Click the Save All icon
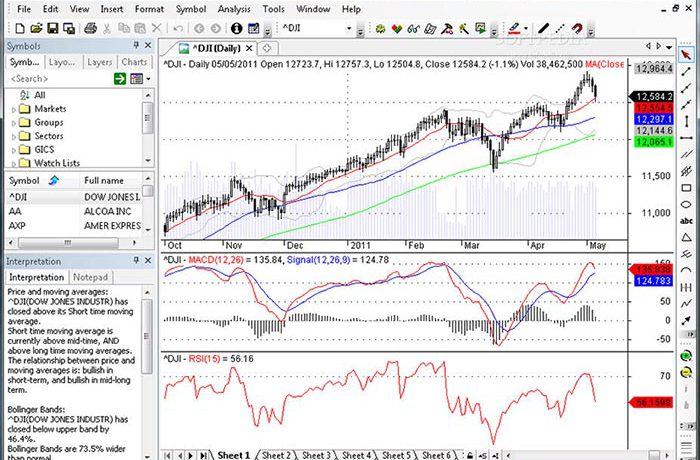 (x=69, y=29)
